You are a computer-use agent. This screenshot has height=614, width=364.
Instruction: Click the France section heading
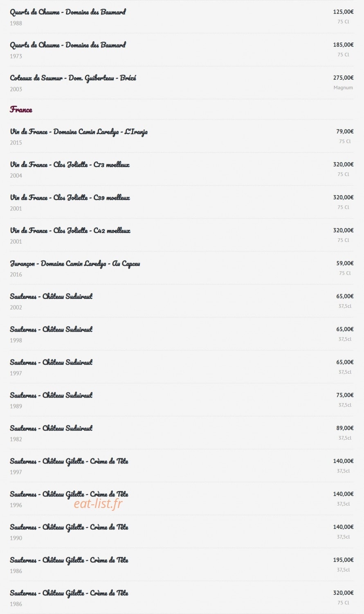21,110
